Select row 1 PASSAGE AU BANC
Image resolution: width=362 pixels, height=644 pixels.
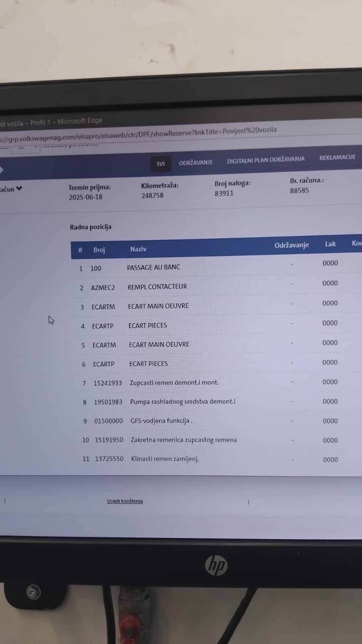click(x=216, y=266)
